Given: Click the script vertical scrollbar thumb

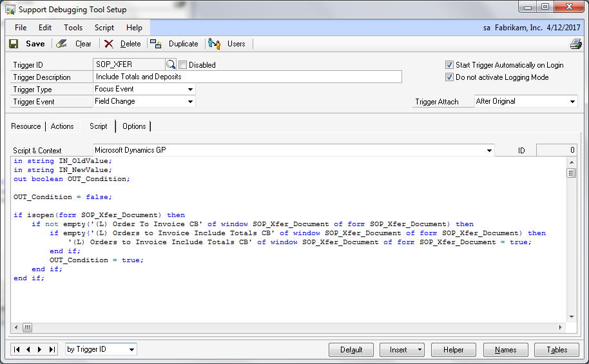Looking at the screenshot, I should (572, 173).
